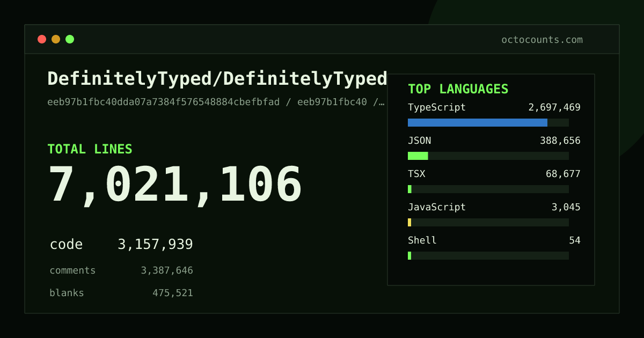The width and height of the screenshot is (644, 338).
Task: Click the blue TypeScript progress bar
Action: click(478, 122)
